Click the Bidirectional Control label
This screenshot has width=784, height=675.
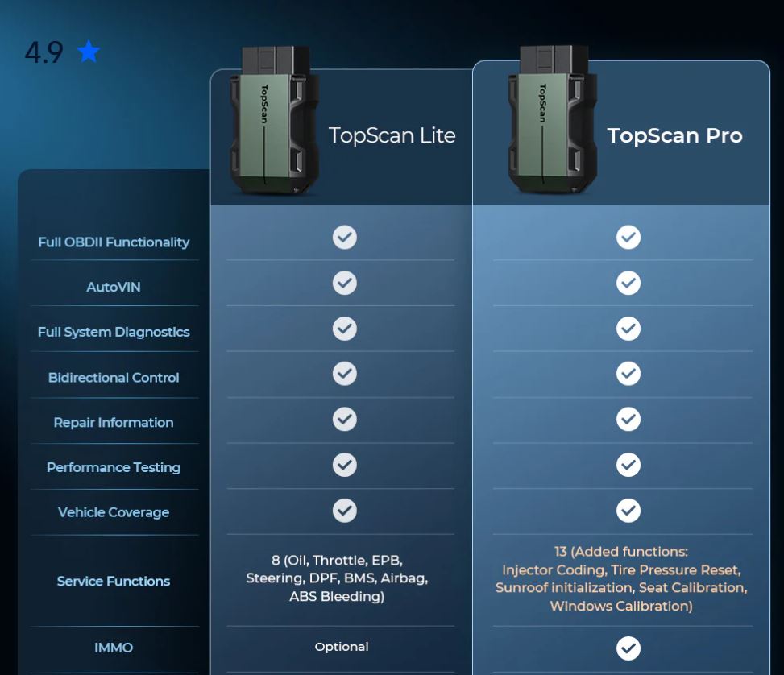click(x=114, y=378)
